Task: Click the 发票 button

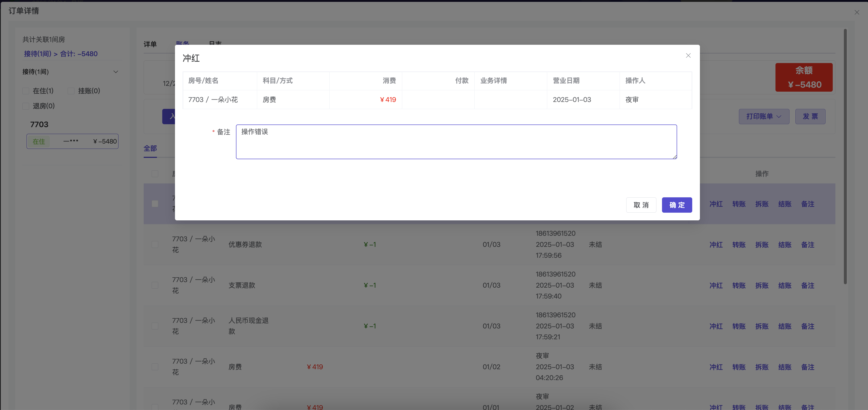Action: (x=810, y=117)
